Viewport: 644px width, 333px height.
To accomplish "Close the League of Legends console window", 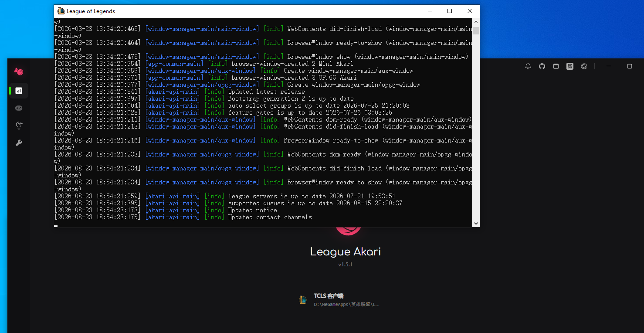I will (470, 11).
